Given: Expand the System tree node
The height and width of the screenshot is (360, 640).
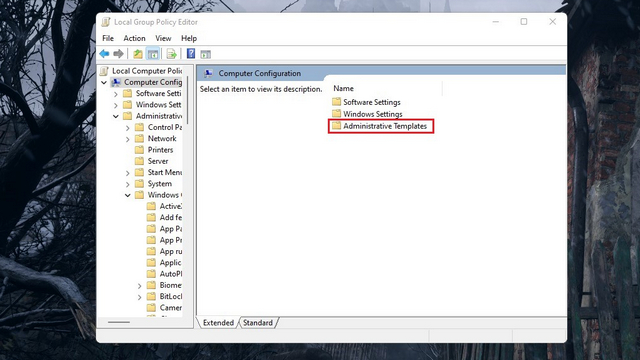Looking at the screenshot, I should (127, 184).
